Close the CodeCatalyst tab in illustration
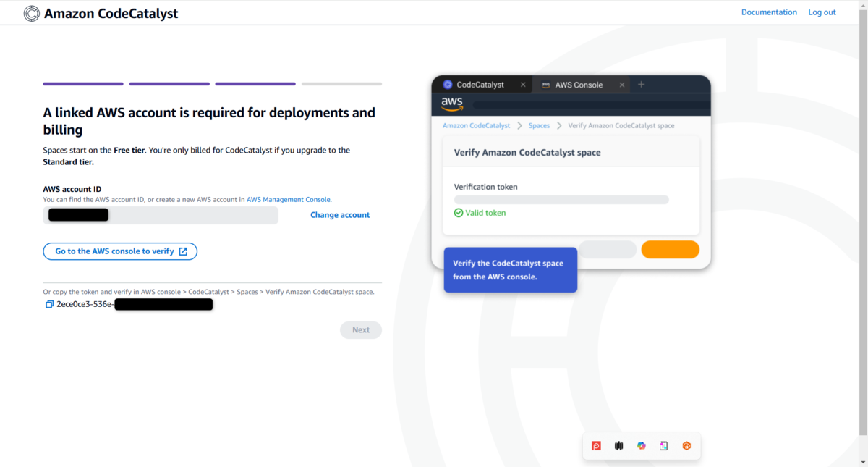This screenshot has height=467, width=868. [x=523, y=85]
